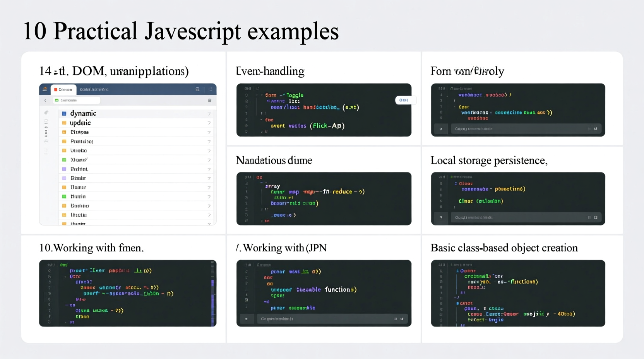Toggle the orange checkbox next to update

point(64,123)
